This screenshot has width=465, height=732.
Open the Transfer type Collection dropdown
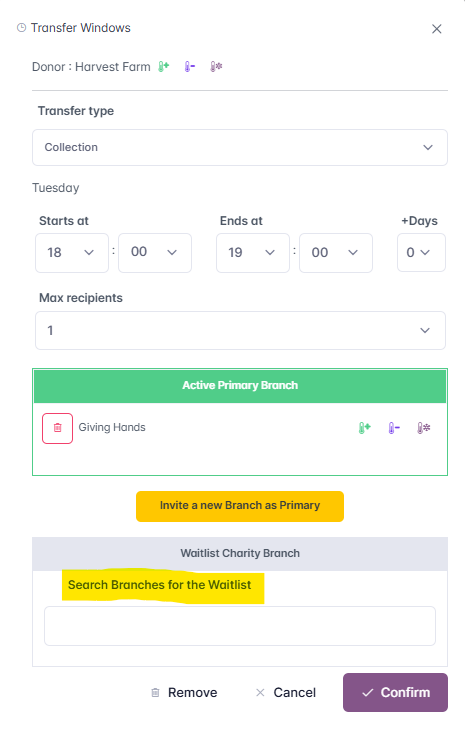click(x=240, y=148)
